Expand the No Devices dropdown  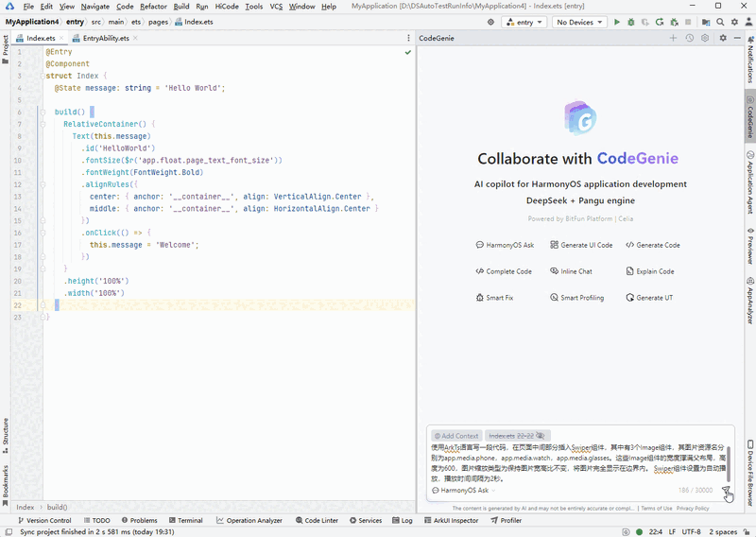(577, 22)
